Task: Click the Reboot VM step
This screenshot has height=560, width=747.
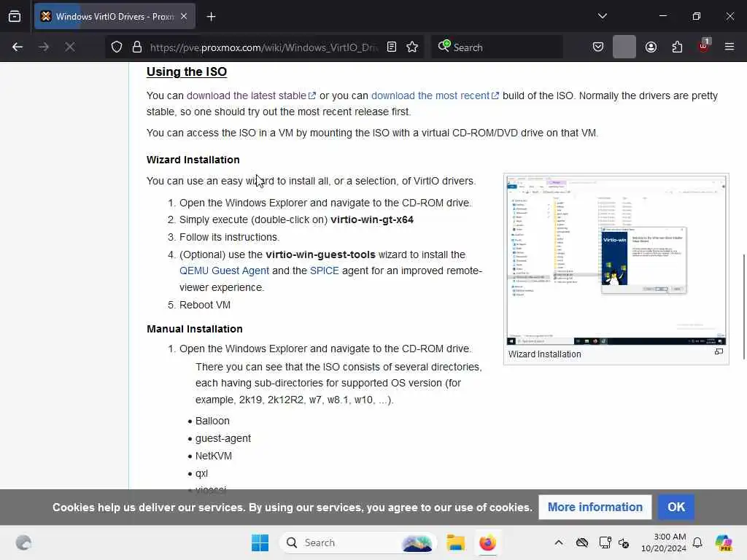Action: pyautogui.click(x=205, y=306)
